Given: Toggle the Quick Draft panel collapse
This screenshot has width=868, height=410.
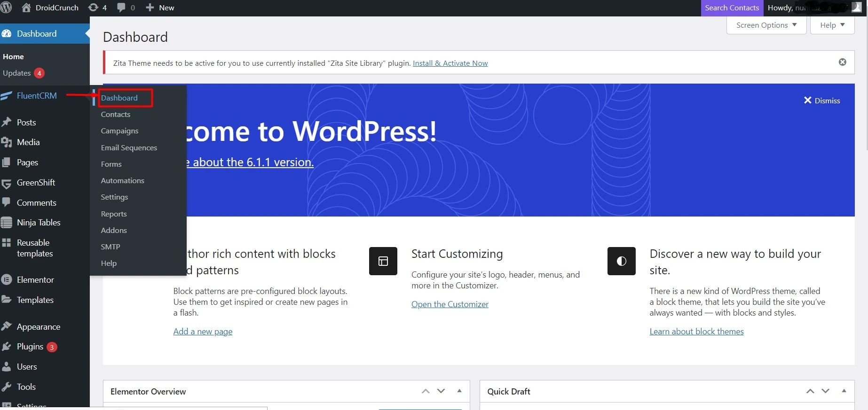Looking at the screenshot, I should coord(844,391).
